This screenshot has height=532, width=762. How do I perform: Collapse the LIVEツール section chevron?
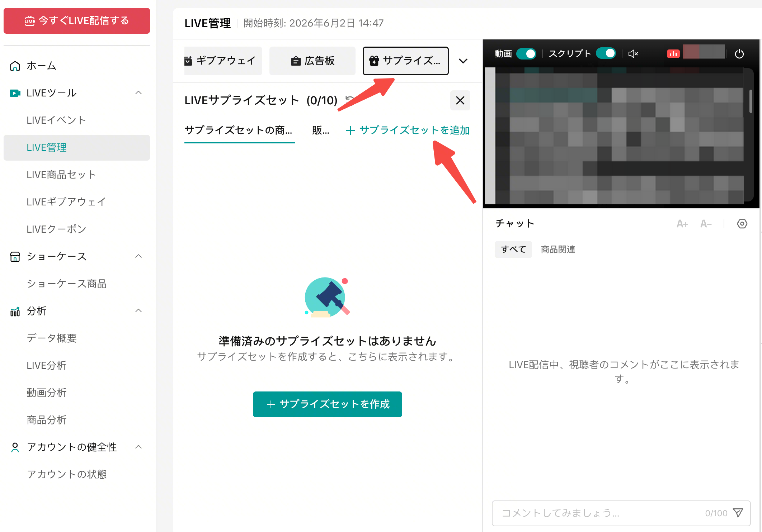pyautogui.click(x=138, y=93)
